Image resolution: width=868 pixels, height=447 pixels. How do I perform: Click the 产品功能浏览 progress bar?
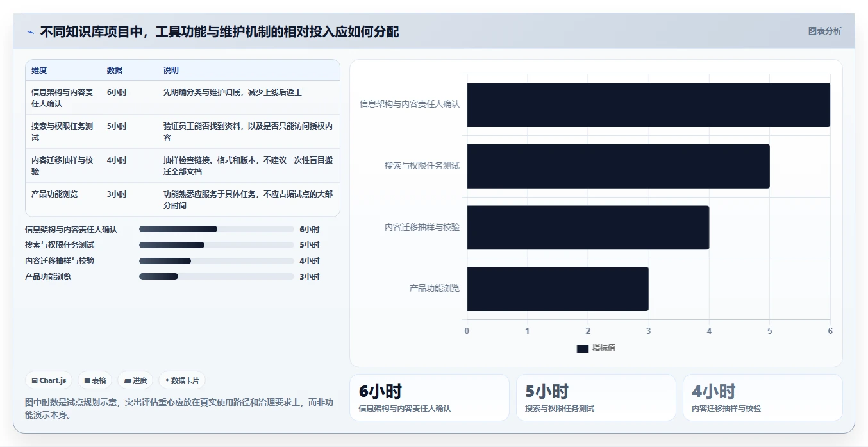click(x=216, y=277)
